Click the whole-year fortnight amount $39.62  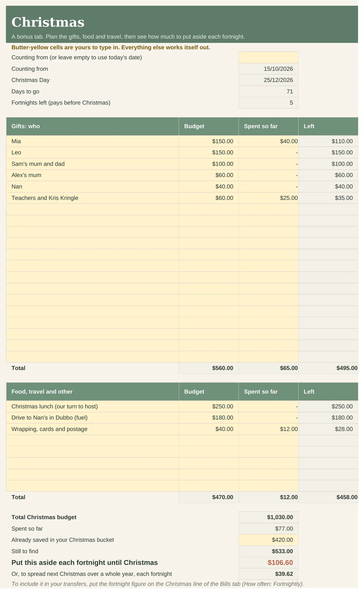268,574
